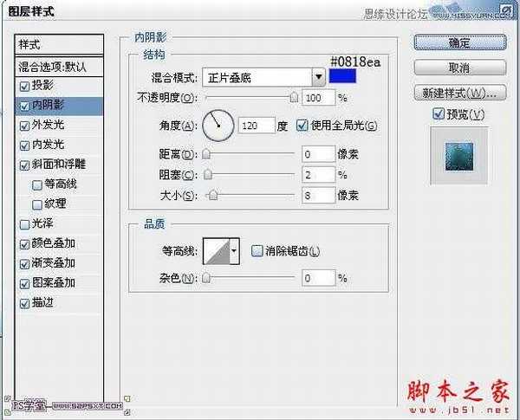Select the 斜面和浮雕 style label in list
The image size is (520, 420).
click(x=59, y=164)
